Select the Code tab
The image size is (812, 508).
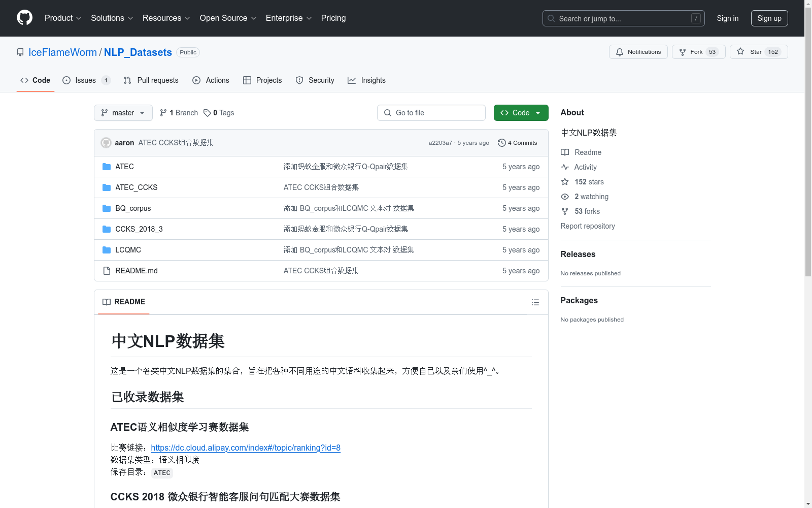pyautogui.click(x=36, y=80)
